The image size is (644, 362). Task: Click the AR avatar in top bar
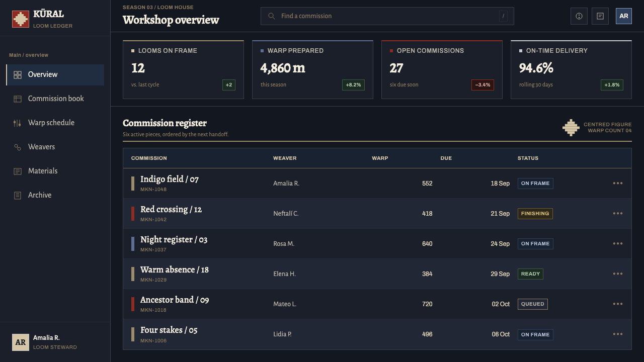(x=624, y=16)
